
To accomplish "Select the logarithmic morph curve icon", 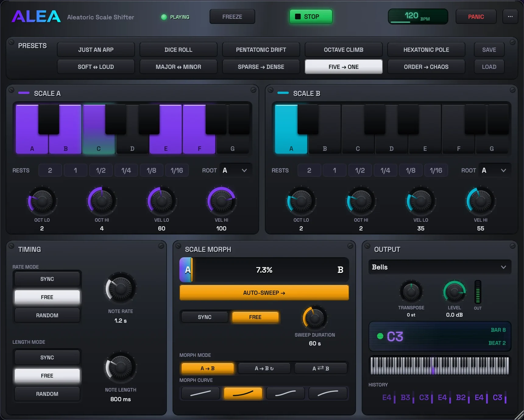I will (x=328, y=393).
